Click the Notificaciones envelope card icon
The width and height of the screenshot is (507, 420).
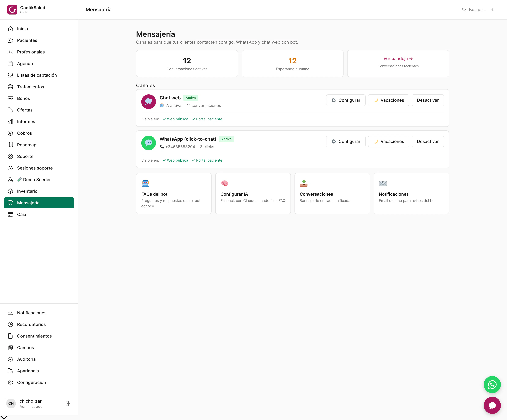click(383, 183)
